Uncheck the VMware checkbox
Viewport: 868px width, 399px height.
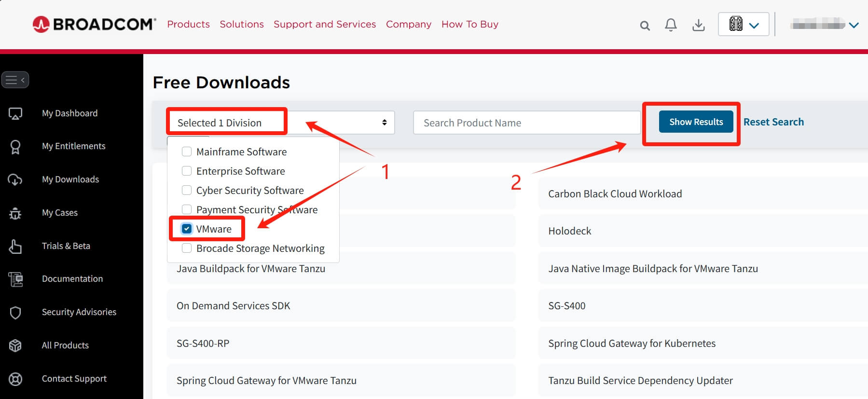(187, 229)
